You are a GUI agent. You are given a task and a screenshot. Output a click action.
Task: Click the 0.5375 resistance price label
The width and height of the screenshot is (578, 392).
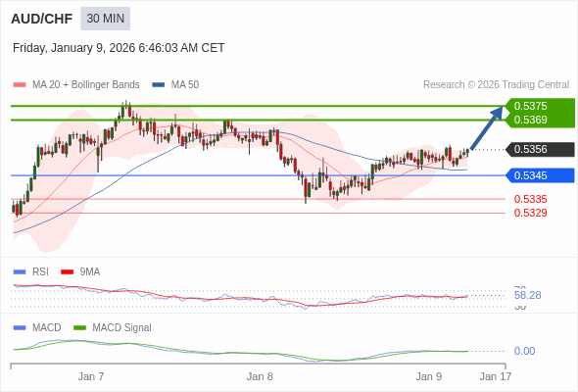[530, 106]
